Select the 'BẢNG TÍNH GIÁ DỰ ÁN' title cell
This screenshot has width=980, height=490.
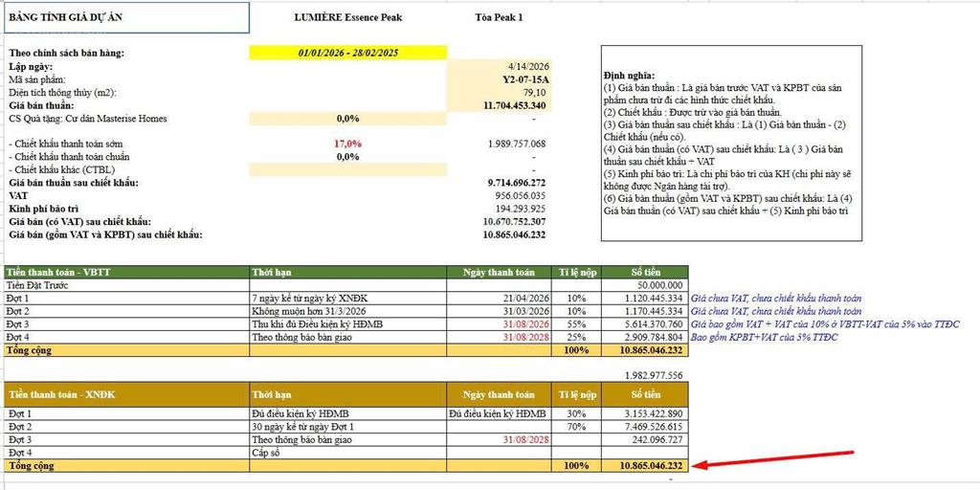pos(127,17)
